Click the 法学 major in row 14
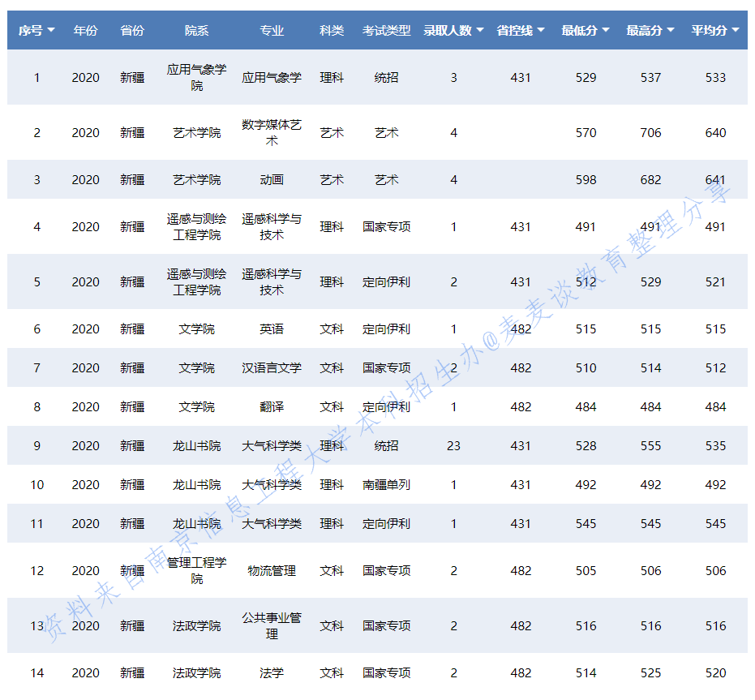Image resolution: width=755 pixels, height=700 pixels. pos(272,673)
